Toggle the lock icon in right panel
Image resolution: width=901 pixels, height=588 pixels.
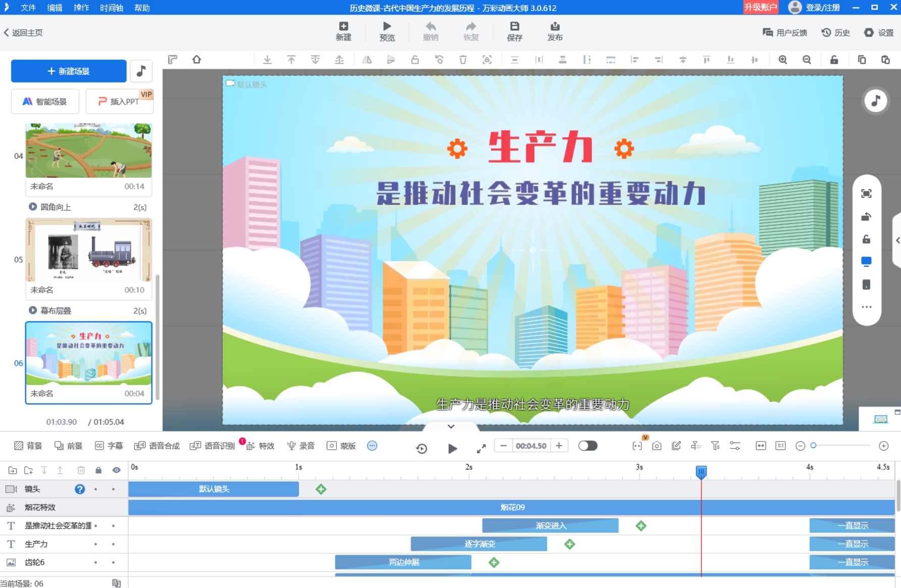coord(866,239)
